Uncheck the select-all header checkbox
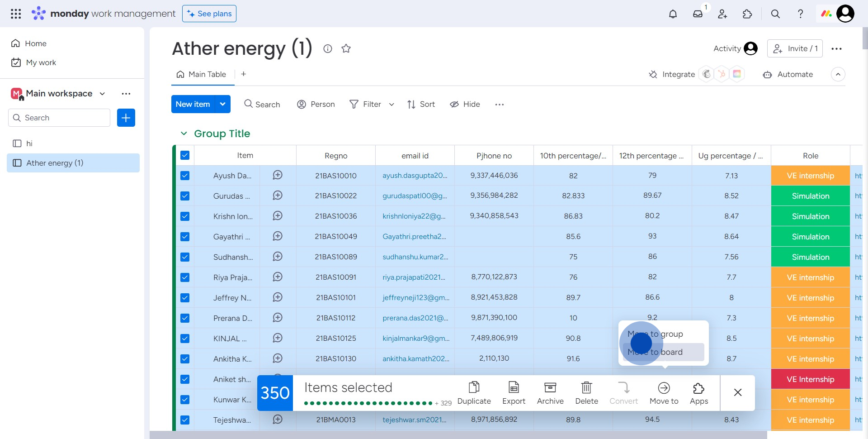 coord(185,155)
